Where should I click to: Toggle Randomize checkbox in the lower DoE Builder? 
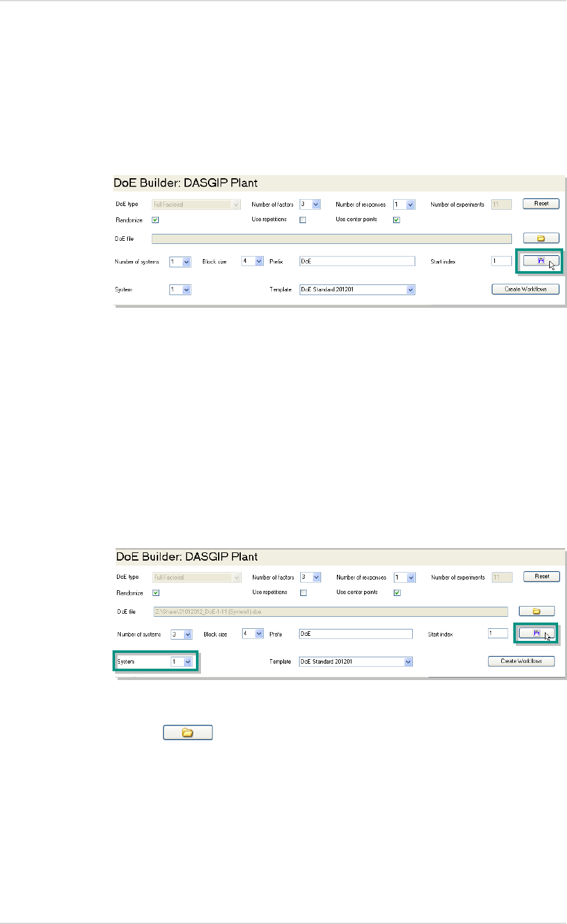(156, 593)
